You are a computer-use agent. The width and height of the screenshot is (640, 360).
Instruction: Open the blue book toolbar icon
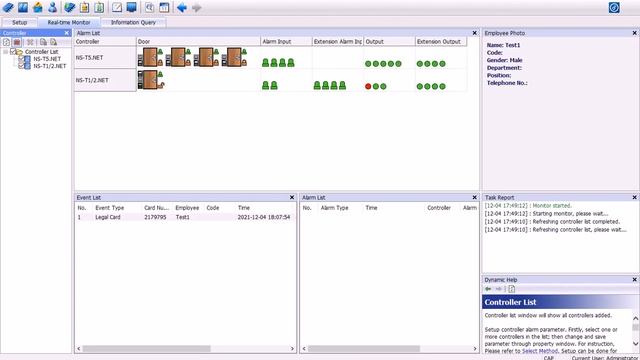23,7
